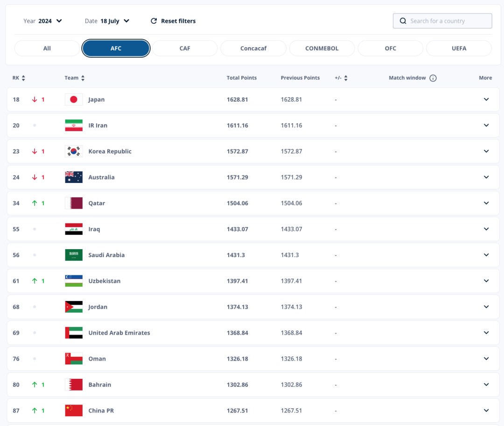The width and height of the screenshot is (504, 426).
Task: Expand the Japan row details
Action: pyautogui.click(x=486, y=99)
